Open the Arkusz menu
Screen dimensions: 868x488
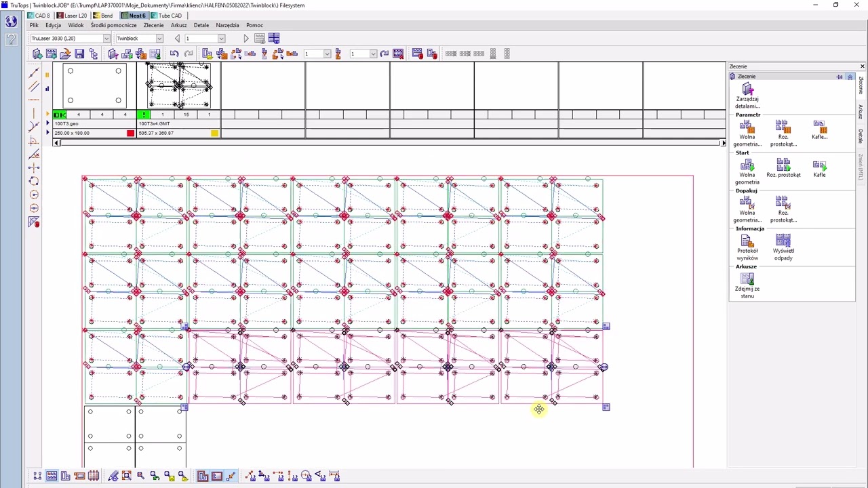pyautogui.click(x=178, y=25)
